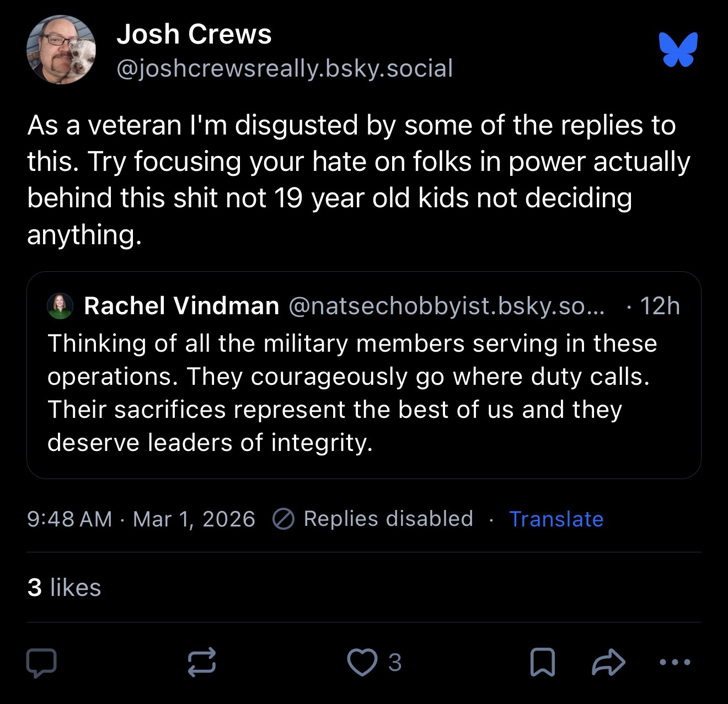The width and height of the screenshot is (728, 704).
Task: Click the 12h timestamp on quoted post
Action: coord(660,306)
